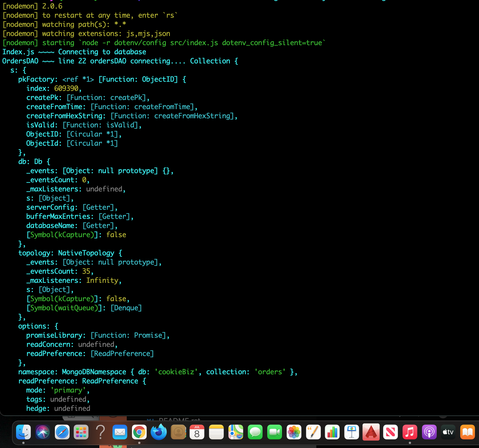Launch Siri from the dock

coord(43,432)
